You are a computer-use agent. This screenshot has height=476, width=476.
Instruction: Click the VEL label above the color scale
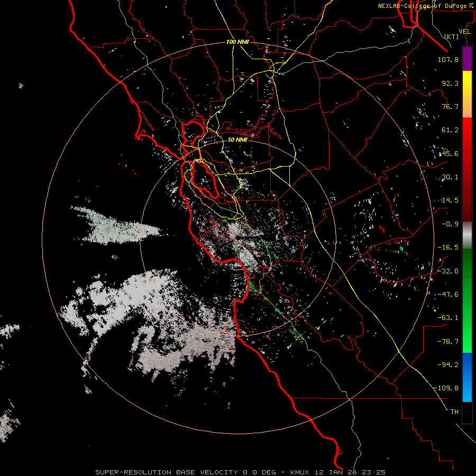(464, 32)
